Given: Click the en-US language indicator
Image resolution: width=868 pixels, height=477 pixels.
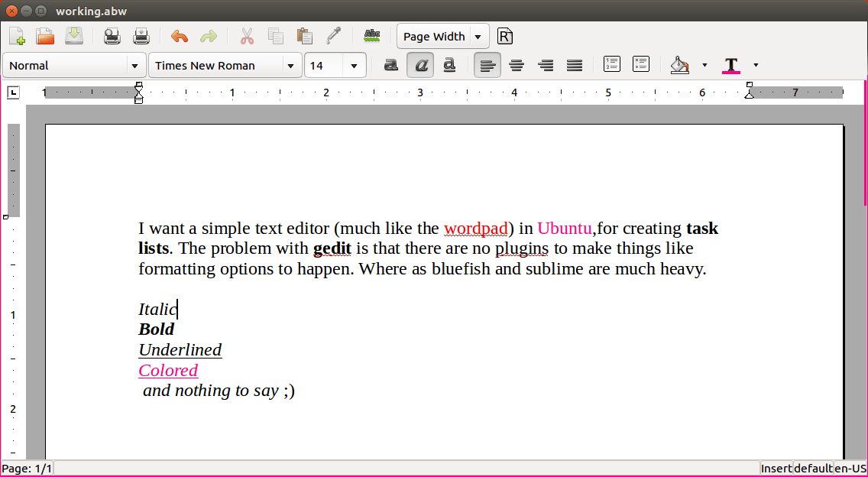Looking at the screenshot, I should pyautogui.click(x=850, y=469).
